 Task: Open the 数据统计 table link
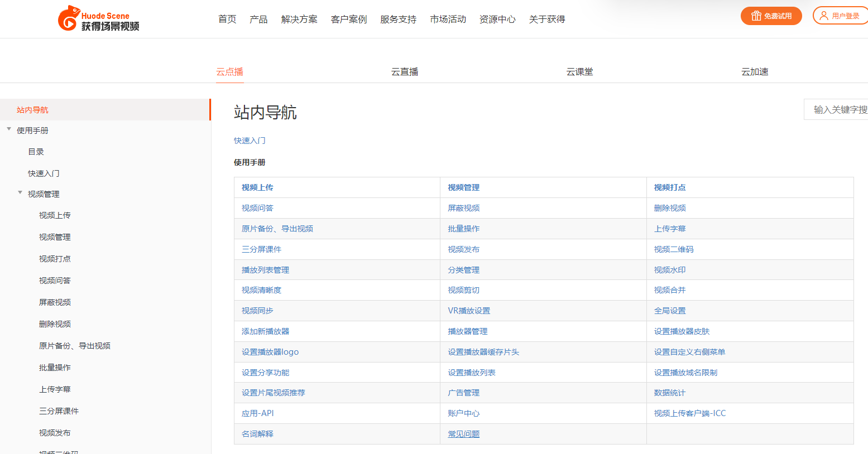click(670, 393)
